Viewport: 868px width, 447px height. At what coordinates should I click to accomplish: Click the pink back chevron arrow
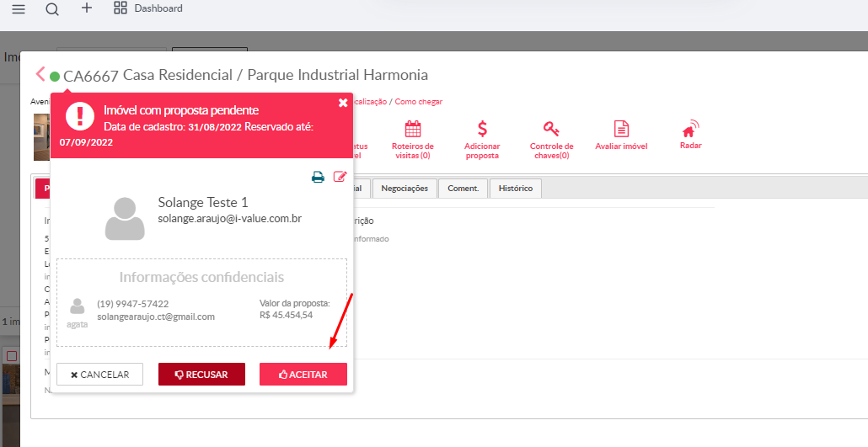[40, 74]
